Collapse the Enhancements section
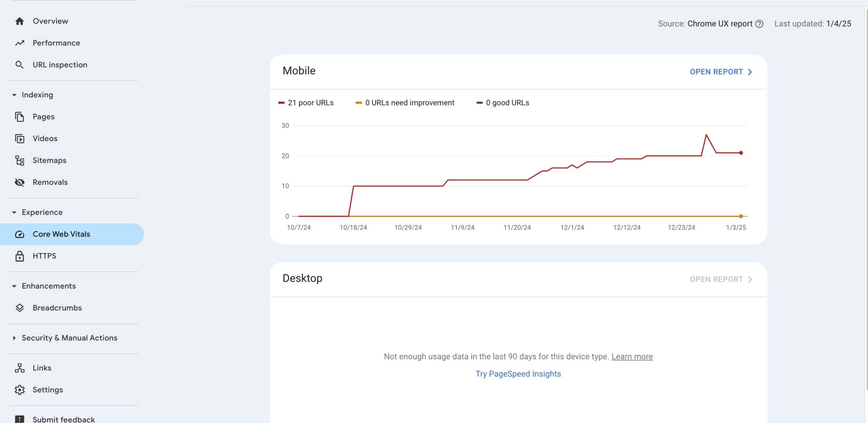868x423 pixels. (14, 286)
